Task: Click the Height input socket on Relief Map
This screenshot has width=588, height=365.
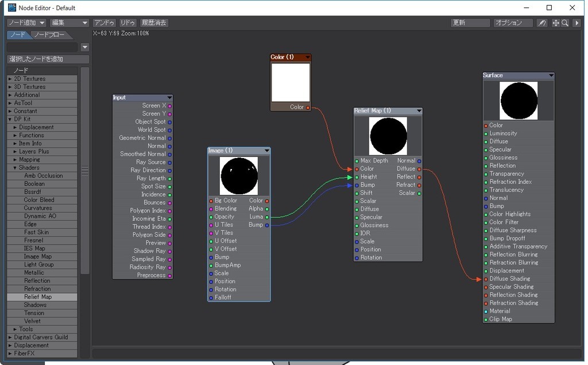Action: (x=357, y=177)
